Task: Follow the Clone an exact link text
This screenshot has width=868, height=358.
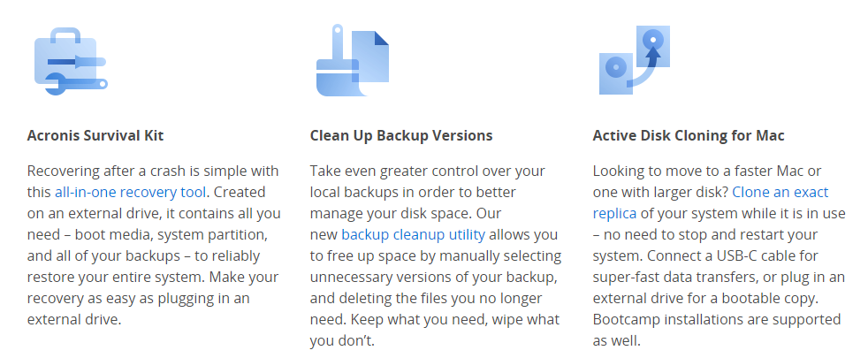Action: pos(780,192)
